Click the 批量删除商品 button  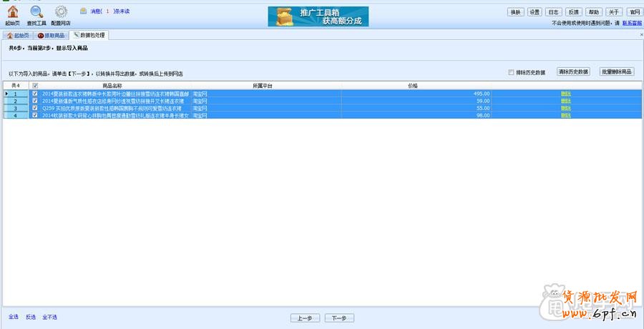[617, 72]
